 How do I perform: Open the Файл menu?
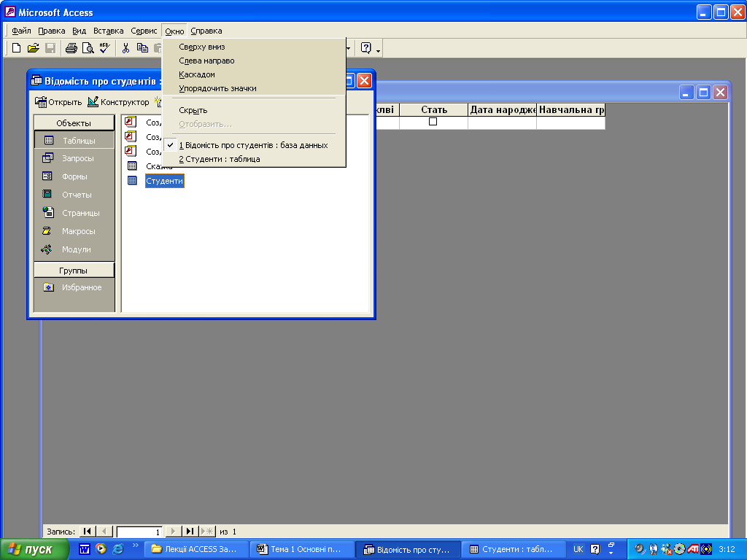coord(21,31)
